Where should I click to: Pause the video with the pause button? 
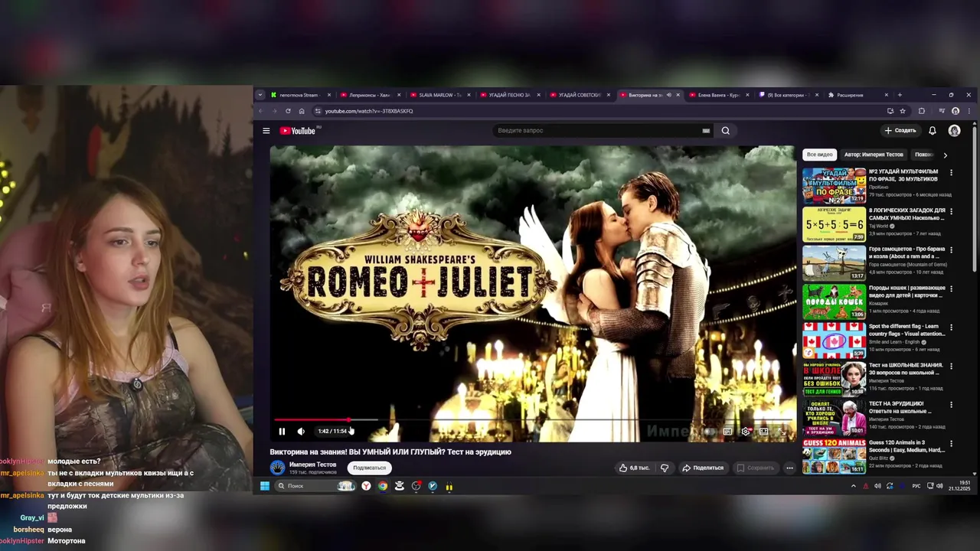click(x=282, y=431)
